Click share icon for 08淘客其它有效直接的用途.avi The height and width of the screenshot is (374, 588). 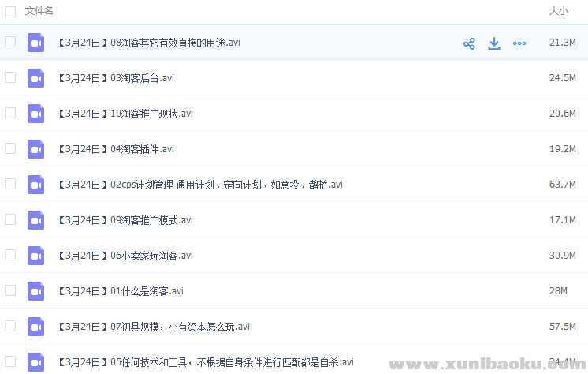point(469,43)
